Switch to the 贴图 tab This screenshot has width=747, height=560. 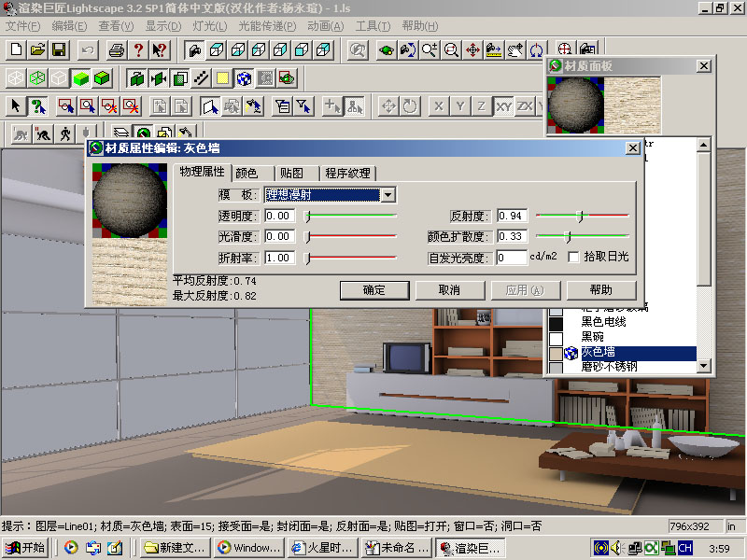(x=297, y=174)
